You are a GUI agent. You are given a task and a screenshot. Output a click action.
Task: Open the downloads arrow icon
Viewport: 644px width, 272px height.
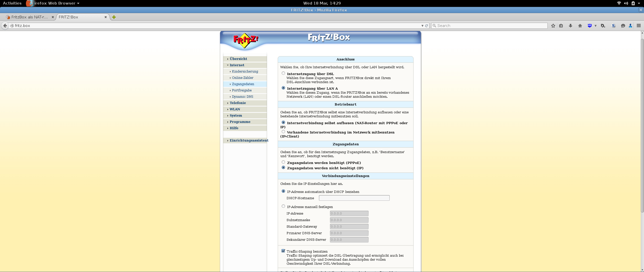point(571,26)
